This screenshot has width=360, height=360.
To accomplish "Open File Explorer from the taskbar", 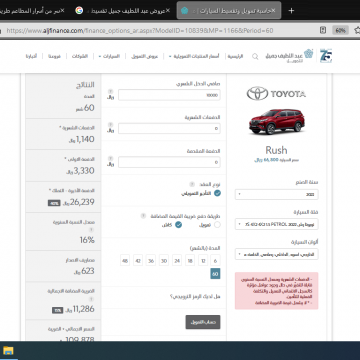I will [8, 351].
